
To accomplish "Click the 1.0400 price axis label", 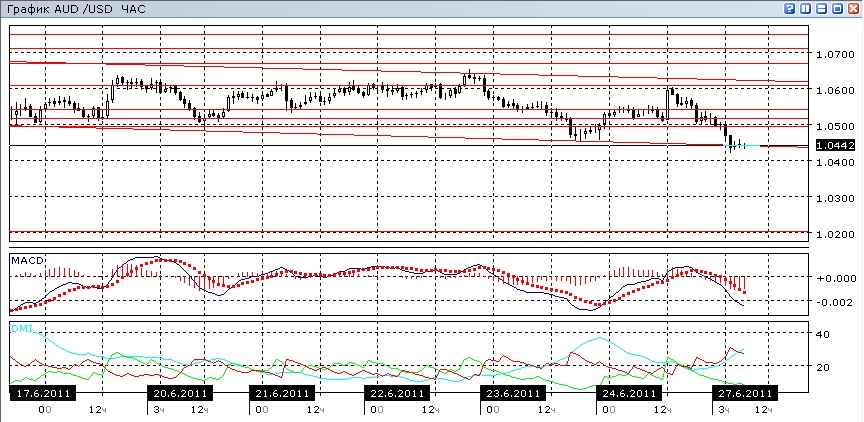I will pos(835,162).
